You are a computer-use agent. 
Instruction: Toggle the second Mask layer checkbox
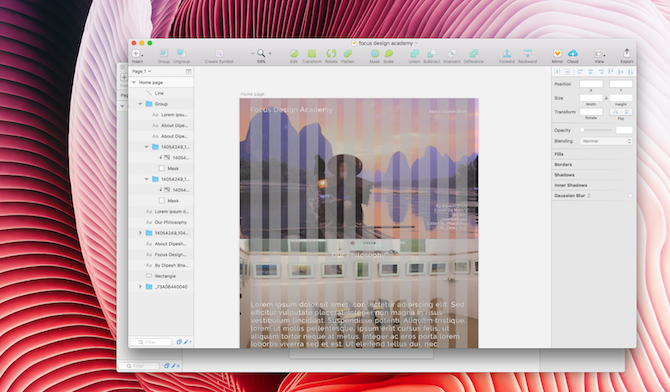(162, 200)
